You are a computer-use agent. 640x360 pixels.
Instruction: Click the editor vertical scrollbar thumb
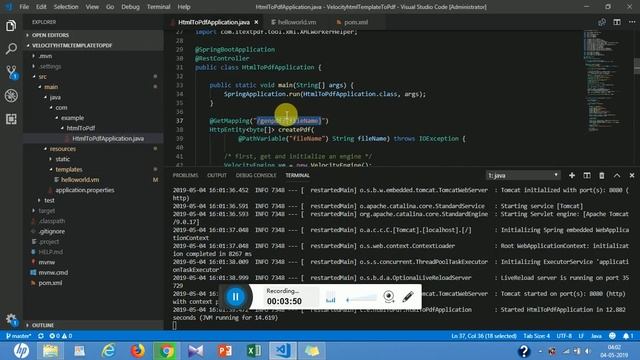[x=637, y=66]
